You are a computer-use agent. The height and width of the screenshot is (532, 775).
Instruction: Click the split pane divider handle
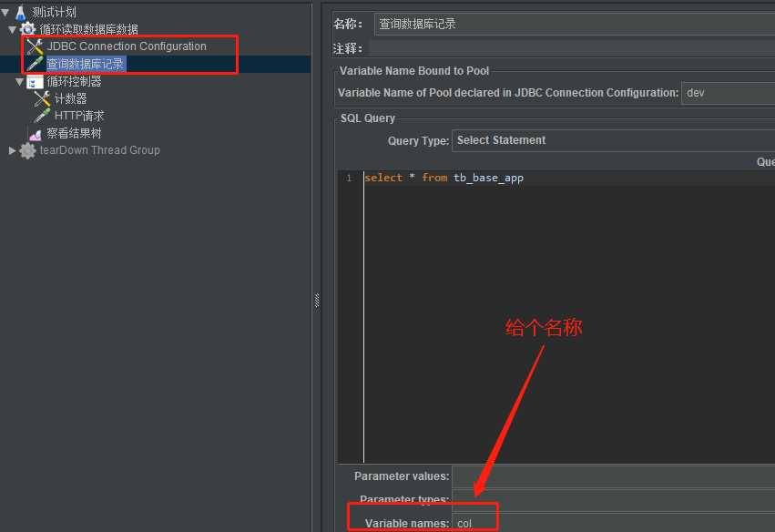pyautogui.click(x=317, y=301)
